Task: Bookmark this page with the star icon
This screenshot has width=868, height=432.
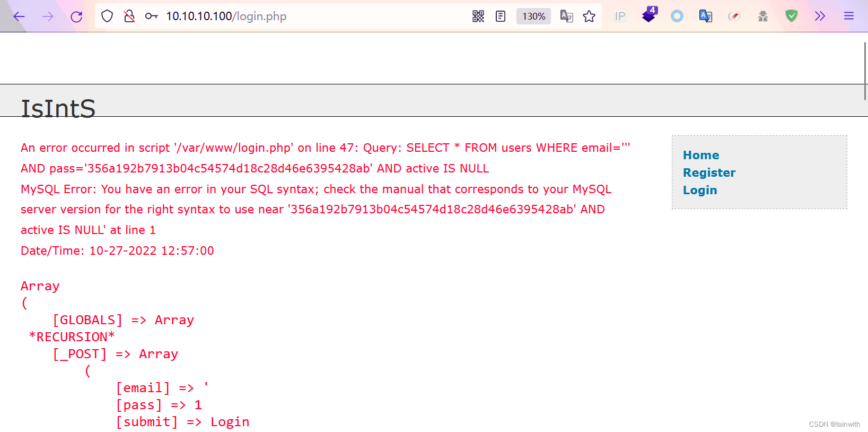Action: pyautogui.click(x=589, y=16)
